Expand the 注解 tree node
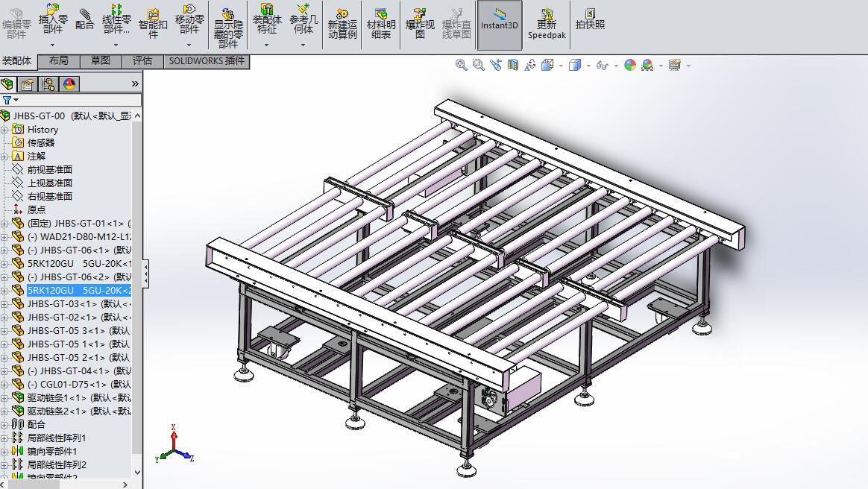 4,157
